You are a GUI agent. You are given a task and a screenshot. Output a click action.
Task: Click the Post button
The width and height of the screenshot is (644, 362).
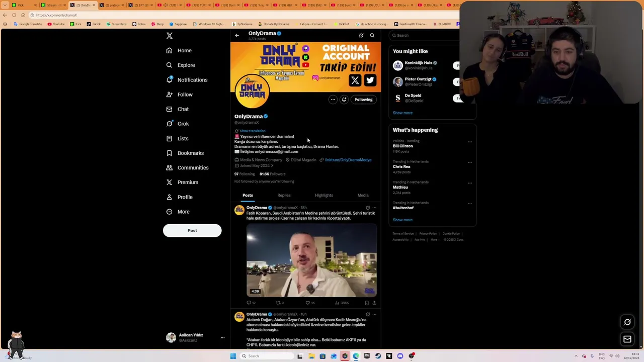tap(192, 230)
